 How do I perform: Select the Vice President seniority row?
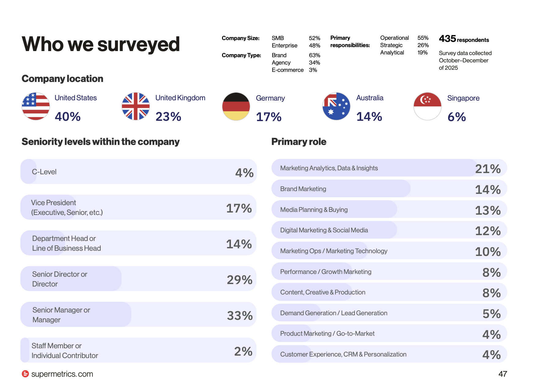(x=139, y=207)
